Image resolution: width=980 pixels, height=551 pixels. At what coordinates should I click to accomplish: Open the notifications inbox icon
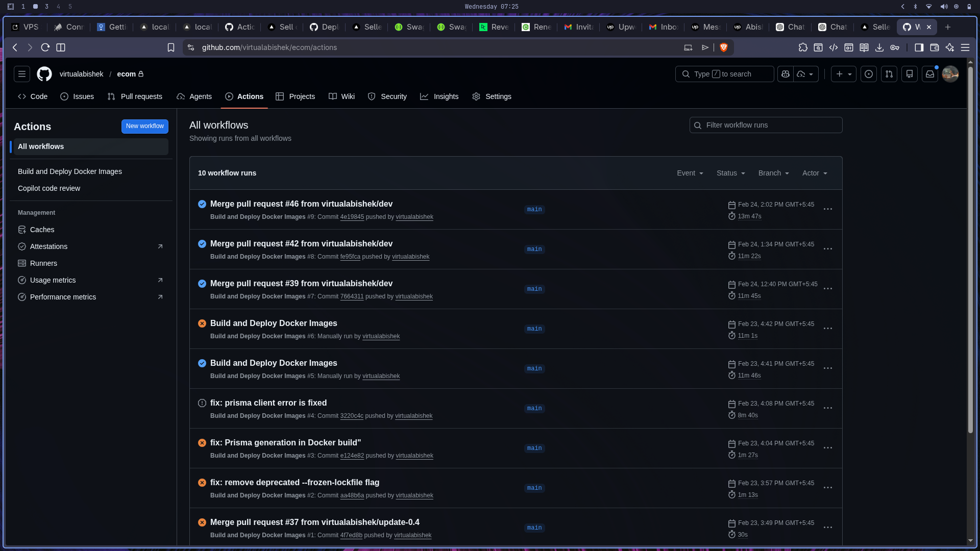[929, 74]
